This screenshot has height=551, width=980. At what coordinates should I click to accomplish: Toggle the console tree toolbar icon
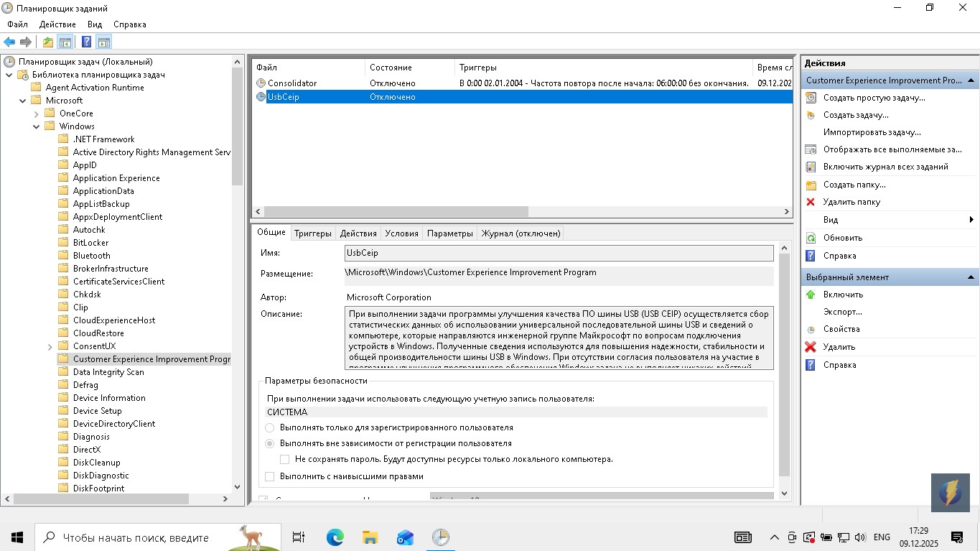point(65,42)
